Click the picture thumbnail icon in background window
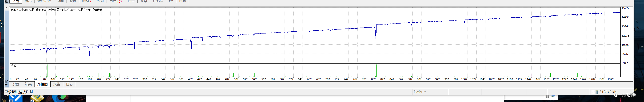This screenshot has height=102, width=644. point(553,96)
